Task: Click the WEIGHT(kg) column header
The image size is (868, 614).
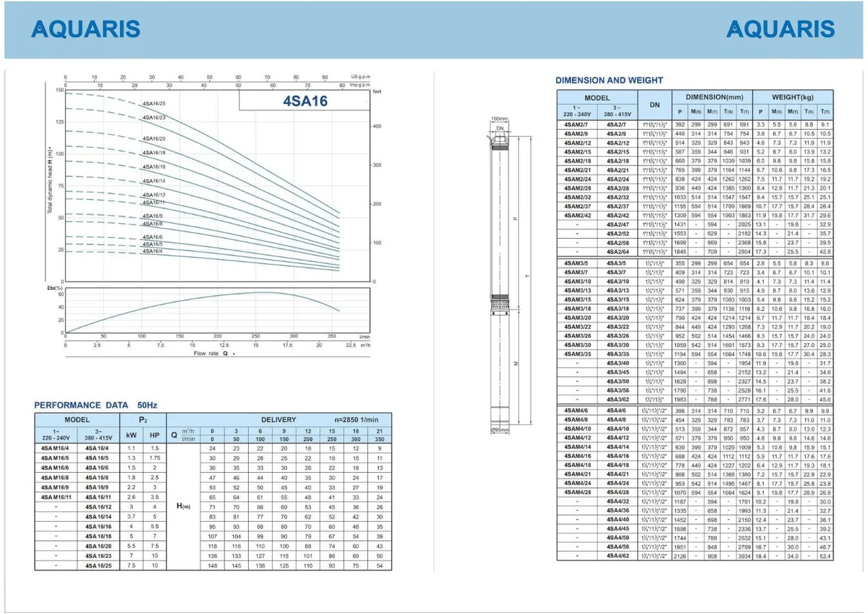Action: click(x=792, y=97)
